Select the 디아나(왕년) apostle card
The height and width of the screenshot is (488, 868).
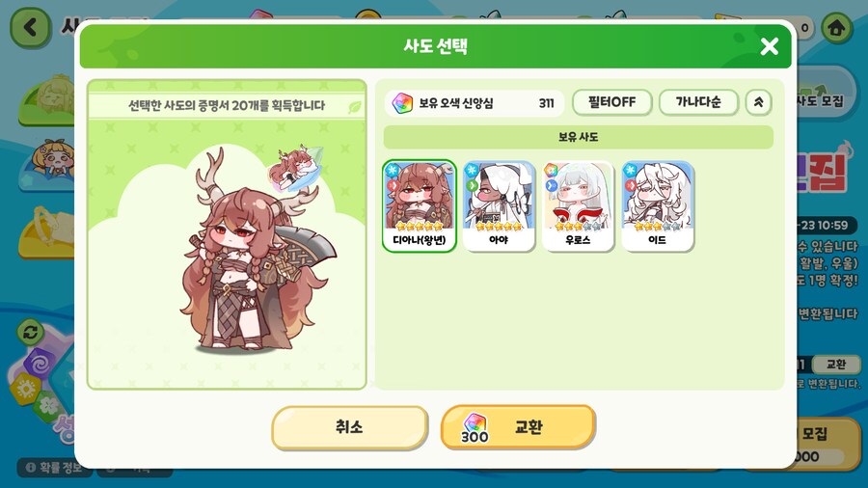click(420, 205)
